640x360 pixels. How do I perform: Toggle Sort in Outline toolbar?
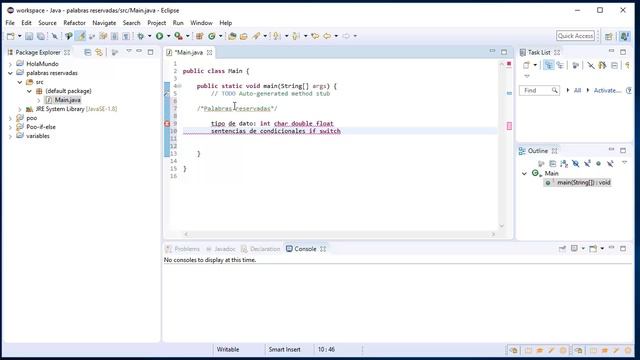pyautogui.click(x=564, y=164)
